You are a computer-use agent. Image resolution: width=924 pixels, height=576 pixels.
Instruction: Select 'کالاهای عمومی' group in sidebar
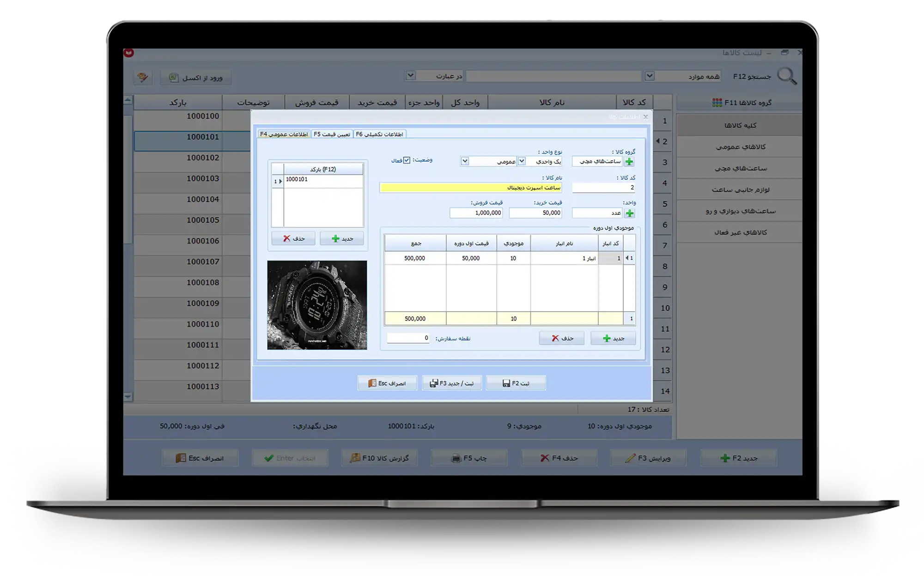pos(740,147)
